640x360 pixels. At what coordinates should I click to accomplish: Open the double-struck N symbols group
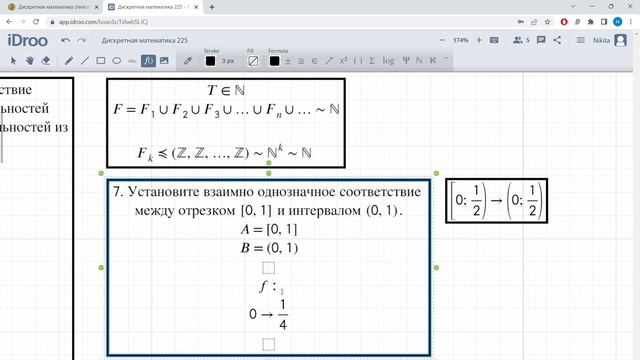[x=419, y=60]
